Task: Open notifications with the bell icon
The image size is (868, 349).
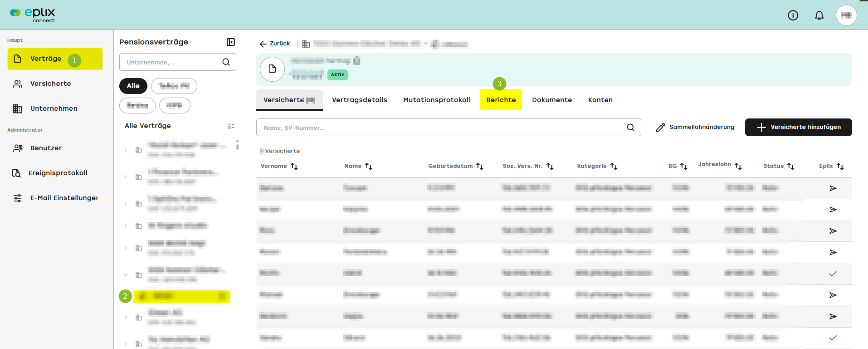Action: click(x=819, y=15)
